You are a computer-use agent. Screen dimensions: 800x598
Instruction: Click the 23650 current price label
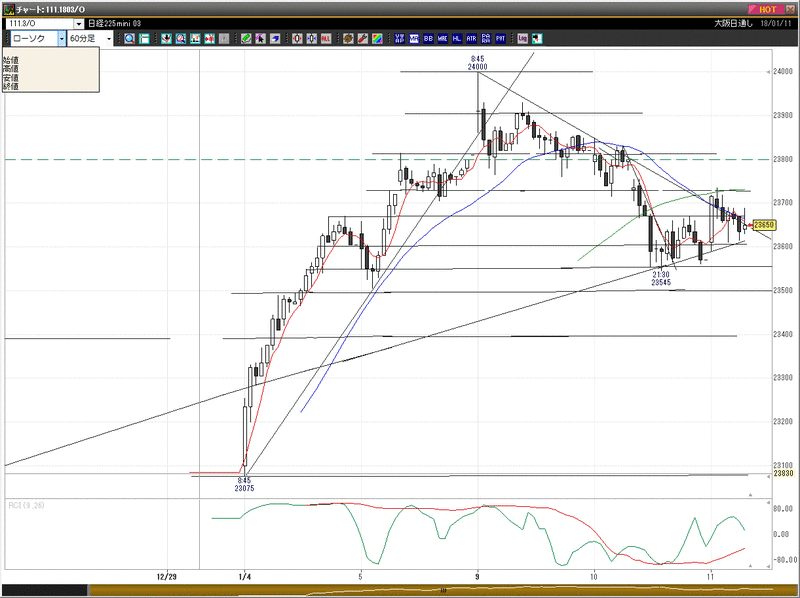(x=765, y=225)
